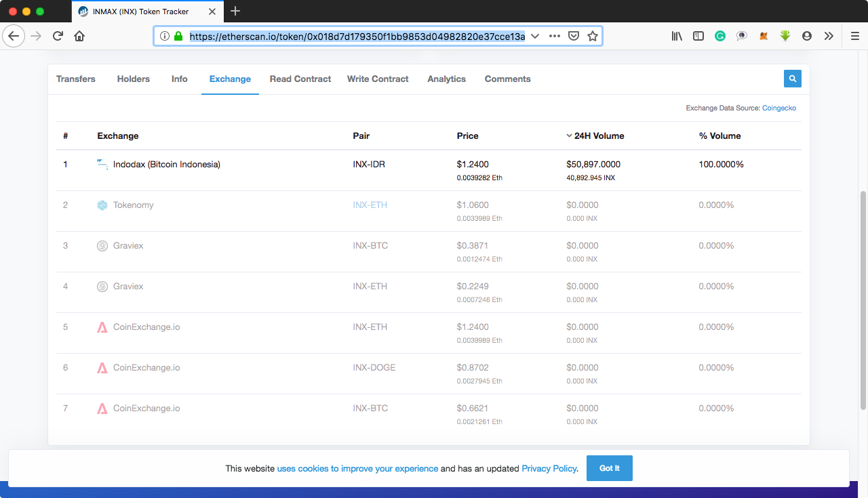Click the chat bubble extension icon

click(742, 36)
